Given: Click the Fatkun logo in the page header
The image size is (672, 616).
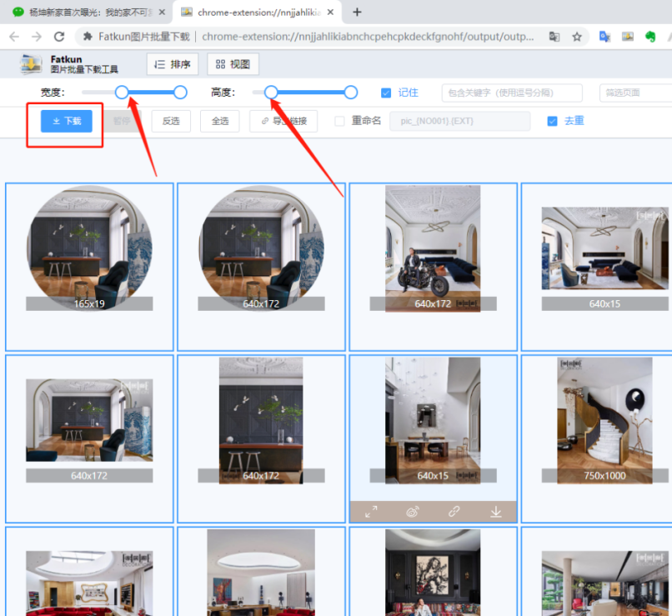Looking at the screenshot, I should pos(31,64).
